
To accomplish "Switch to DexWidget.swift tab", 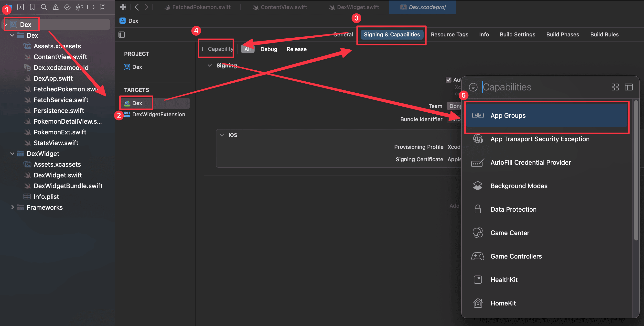I will 354,7.
